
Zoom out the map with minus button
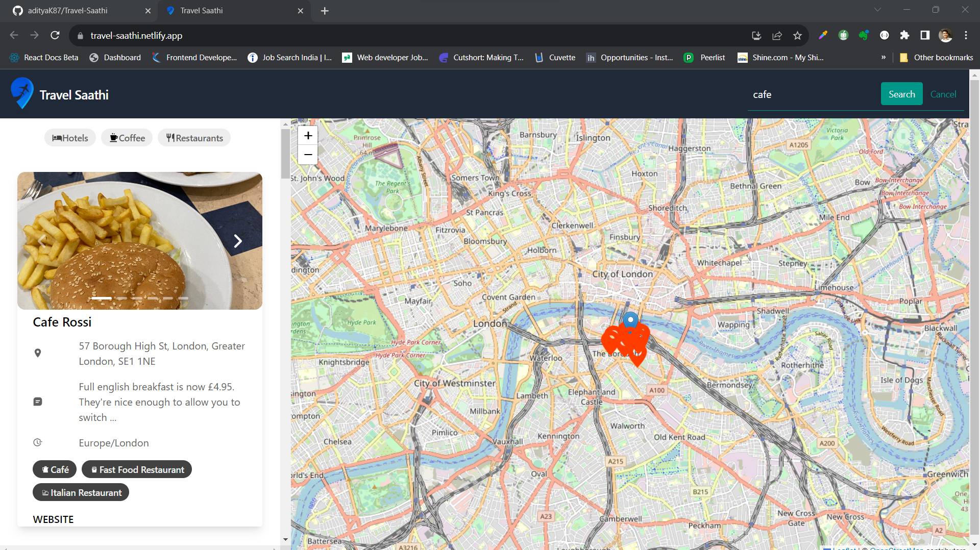pos(308,155)
